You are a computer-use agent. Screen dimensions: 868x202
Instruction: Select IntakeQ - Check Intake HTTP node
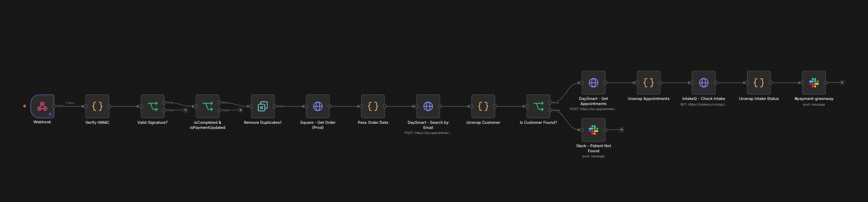click(x=704, y=83)
